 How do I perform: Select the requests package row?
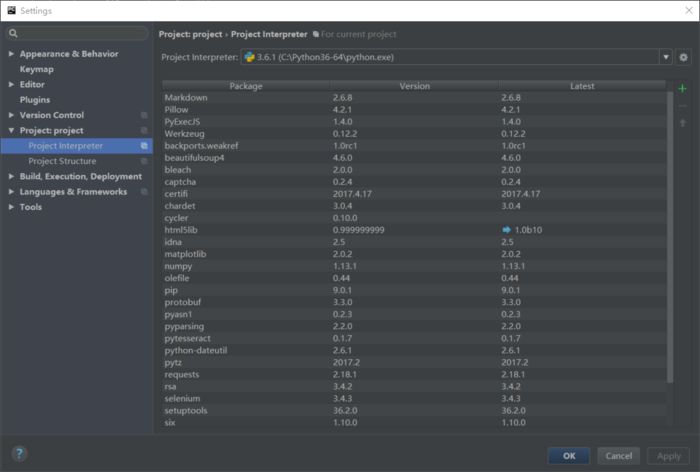point(414,375)
